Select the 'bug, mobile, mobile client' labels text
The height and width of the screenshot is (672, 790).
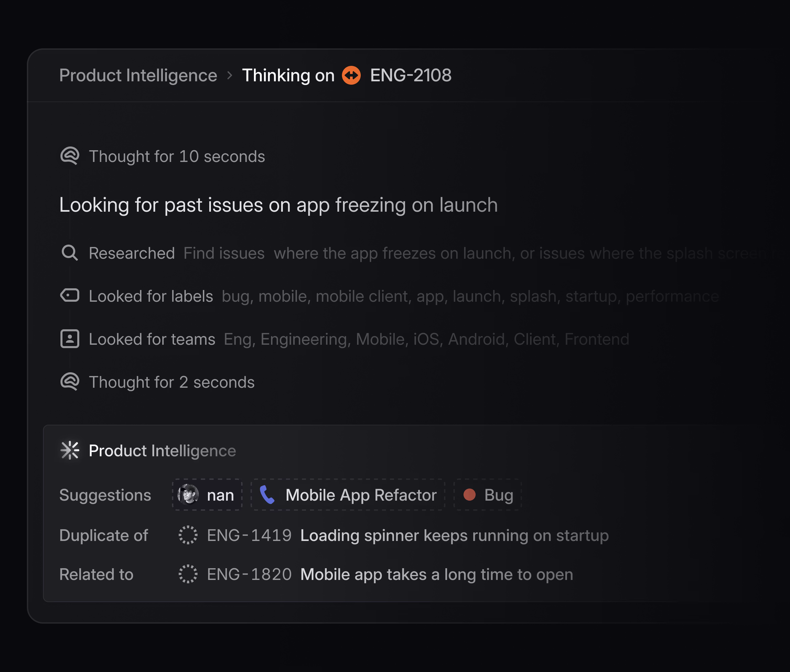pos(470,296)
